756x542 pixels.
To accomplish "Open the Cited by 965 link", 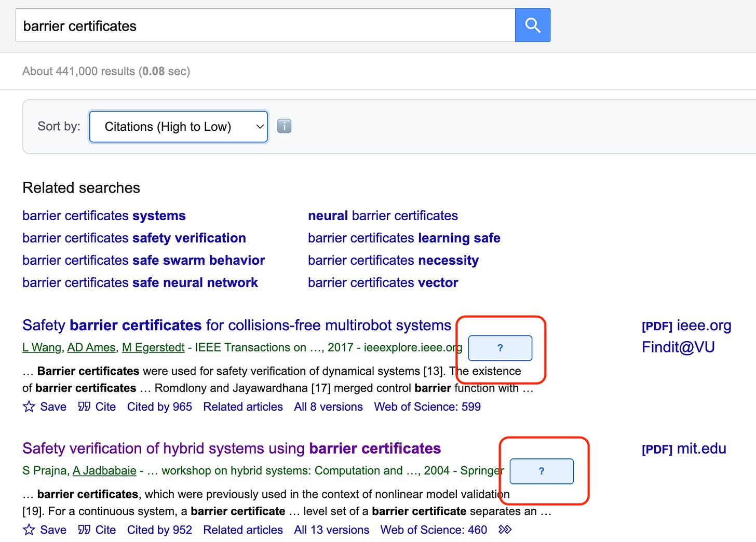I will (159, 407).
